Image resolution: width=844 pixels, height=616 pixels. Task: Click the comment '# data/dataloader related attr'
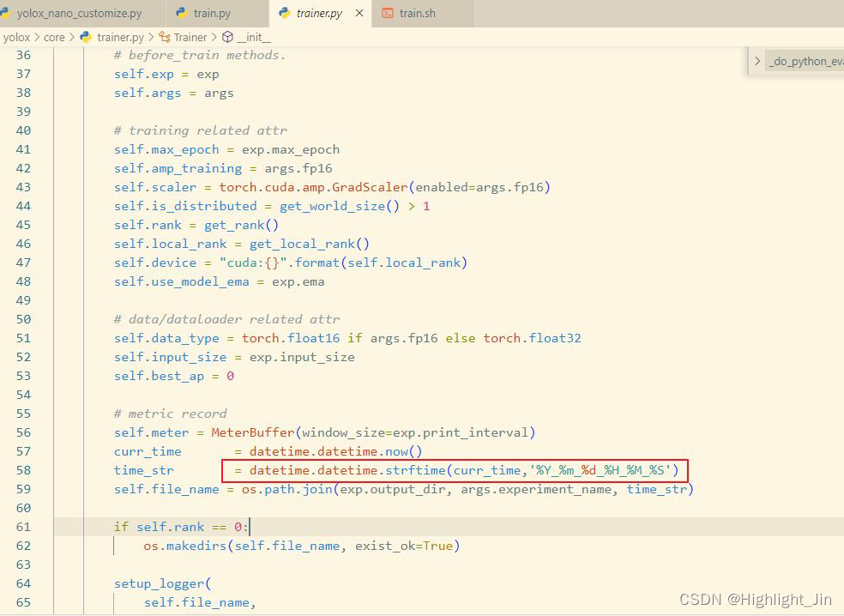tap(226, 319)
